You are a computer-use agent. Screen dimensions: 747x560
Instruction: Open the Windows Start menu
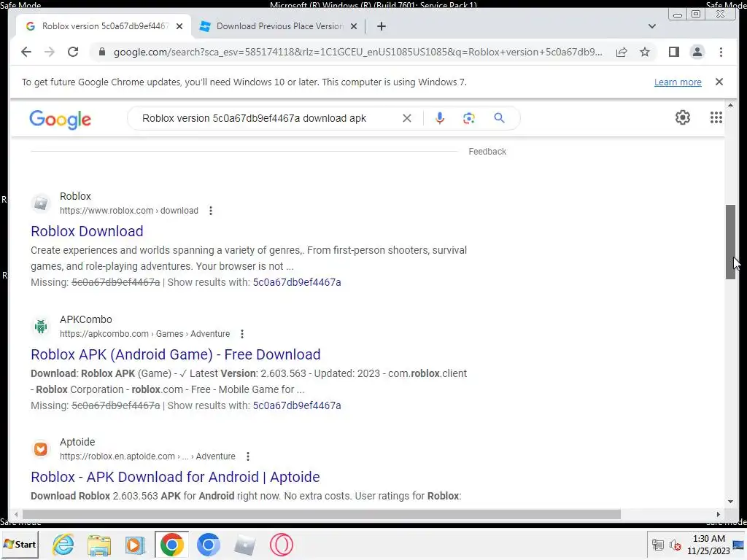point(20,544)
